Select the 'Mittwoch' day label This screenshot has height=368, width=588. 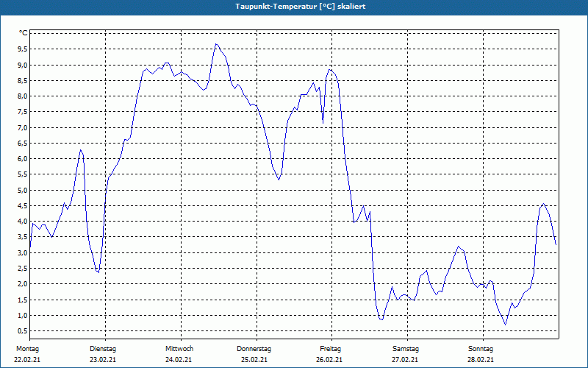tap(179, 349)
